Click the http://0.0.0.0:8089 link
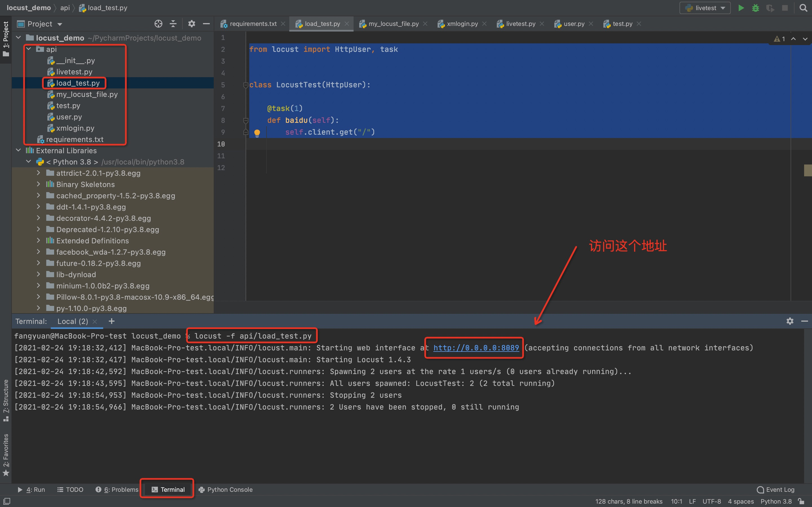The image size is (812, 507). point(476,348)
